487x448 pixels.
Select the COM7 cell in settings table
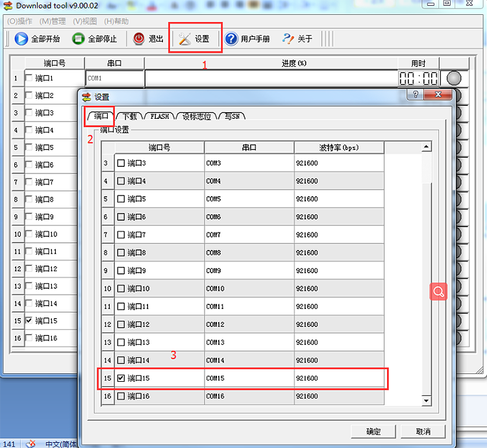tap(248, 234)
